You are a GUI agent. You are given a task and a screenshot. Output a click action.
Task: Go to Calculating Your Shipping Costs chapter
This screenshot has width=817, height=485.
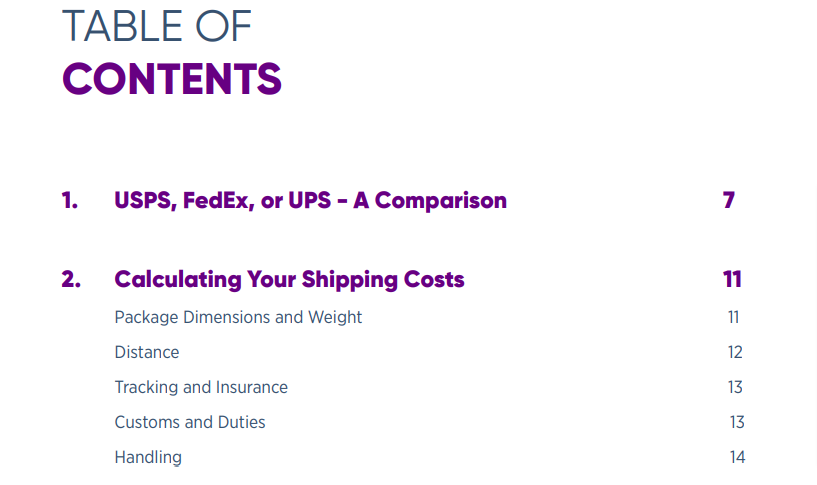point(289,280)
